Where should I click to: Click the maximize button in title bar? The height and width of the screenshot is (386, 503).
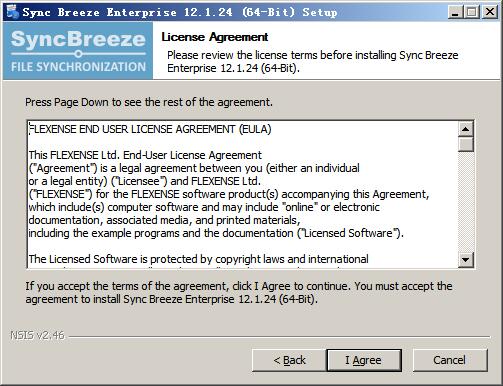pyautogui.click(x=472, y=12)
